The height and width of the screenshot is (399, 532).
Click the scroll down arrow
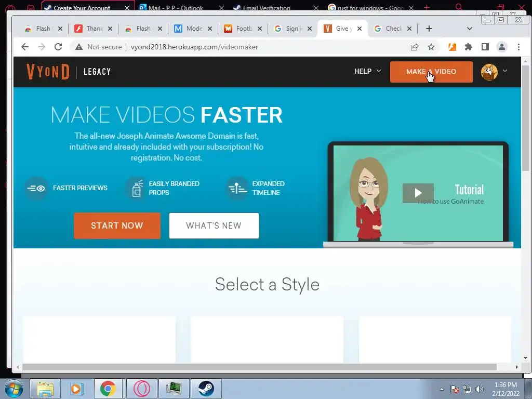click(526, 357)
